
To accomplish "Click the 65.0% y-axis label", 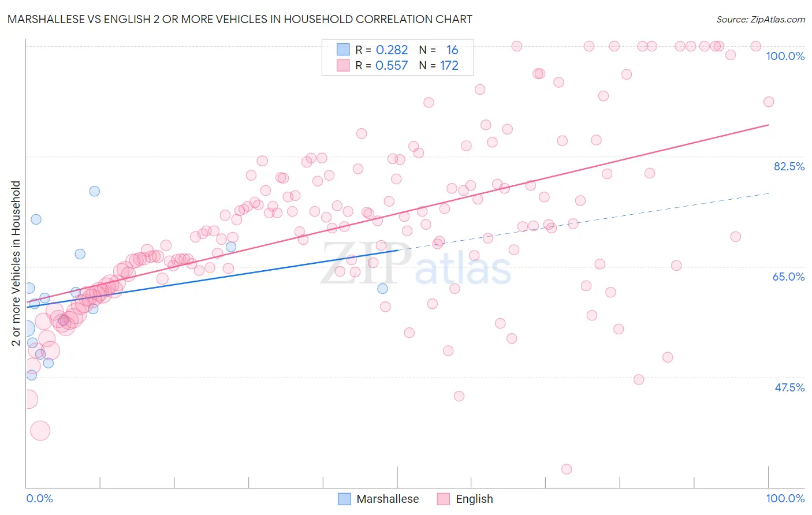I will point(789,277).
